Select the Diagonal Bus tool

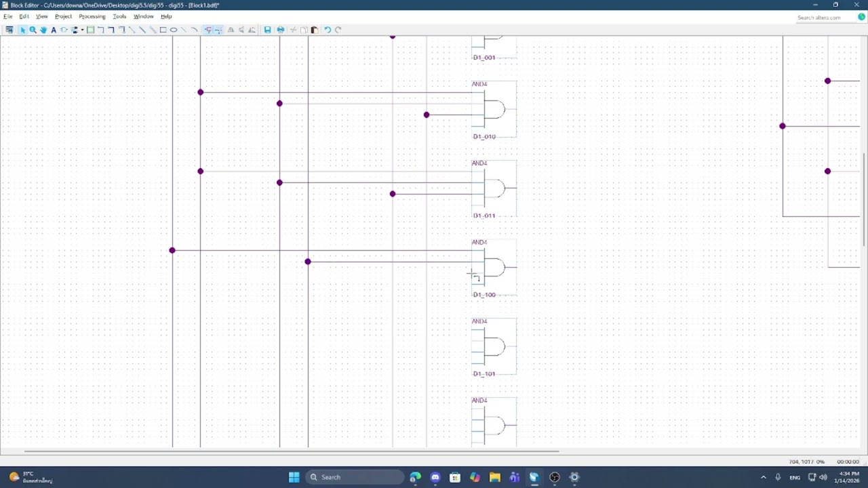[142, 30]
